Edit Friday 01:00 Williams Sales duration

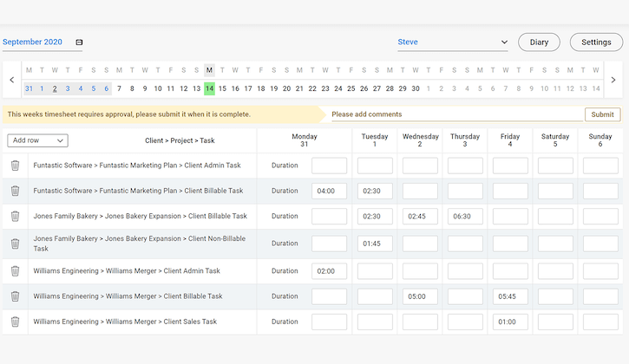click(x=510, y=322)
